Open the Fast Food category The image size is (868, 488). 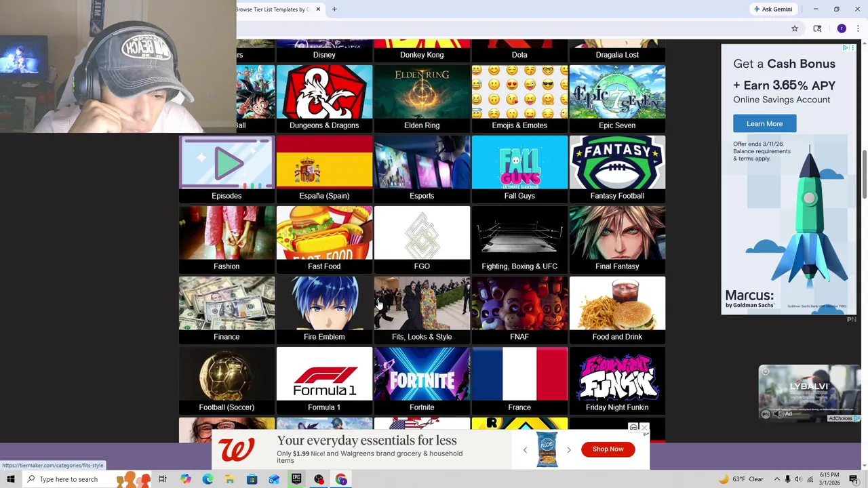pyautogui.click(x=324, y=239)
